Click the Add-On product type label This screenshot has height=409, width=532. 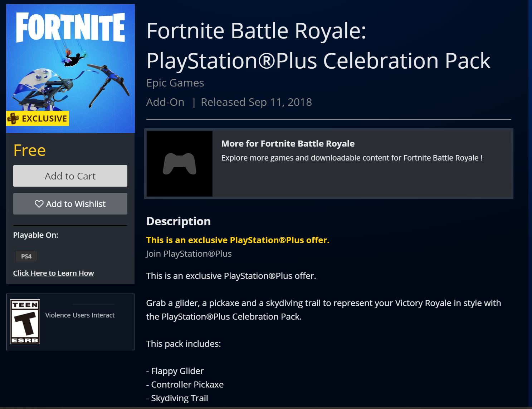[x=165, y=102]
